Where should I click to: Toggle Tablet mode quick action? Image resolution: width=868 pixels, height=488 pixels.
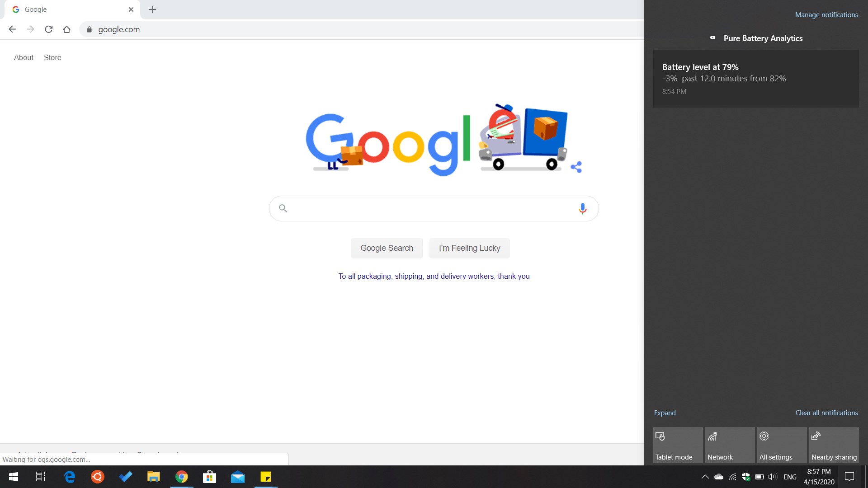click(x=678, y=445)
